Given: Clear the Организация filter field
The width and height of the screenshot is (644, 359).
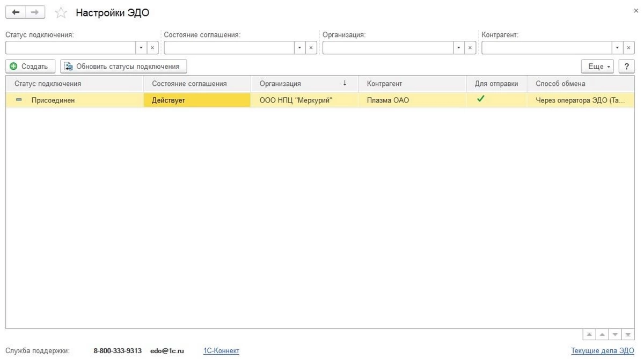Looking at the screenshot, I should 470,48.
